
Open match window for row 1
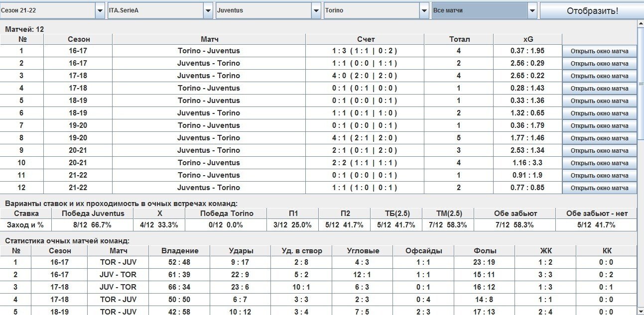pos(599,51)
